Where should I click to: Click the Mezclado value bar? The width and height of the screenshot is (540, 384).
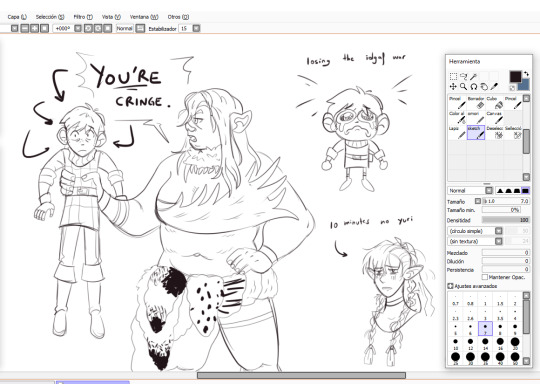click(x=506, y=253)
